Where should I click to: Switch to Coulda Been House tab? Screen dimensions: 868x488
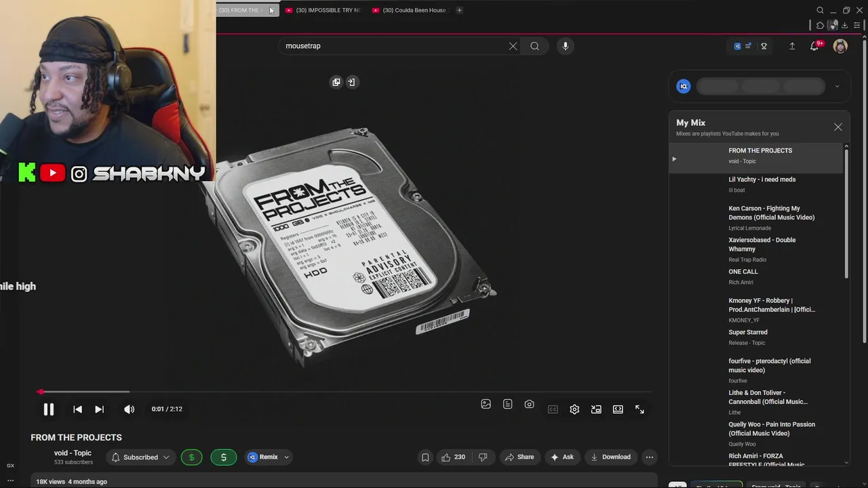pos(410,10)
